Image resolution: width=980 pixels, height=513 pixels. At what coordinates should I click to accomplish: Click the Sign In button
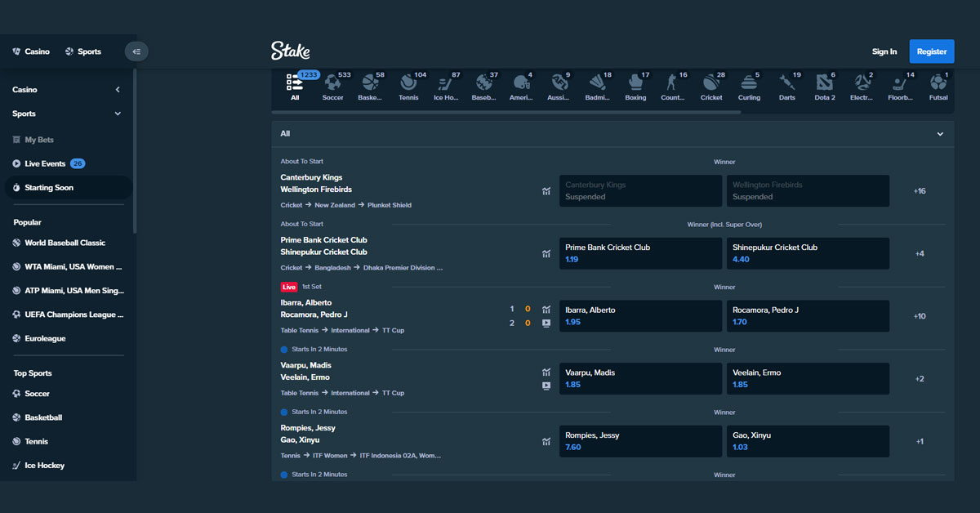884,51
